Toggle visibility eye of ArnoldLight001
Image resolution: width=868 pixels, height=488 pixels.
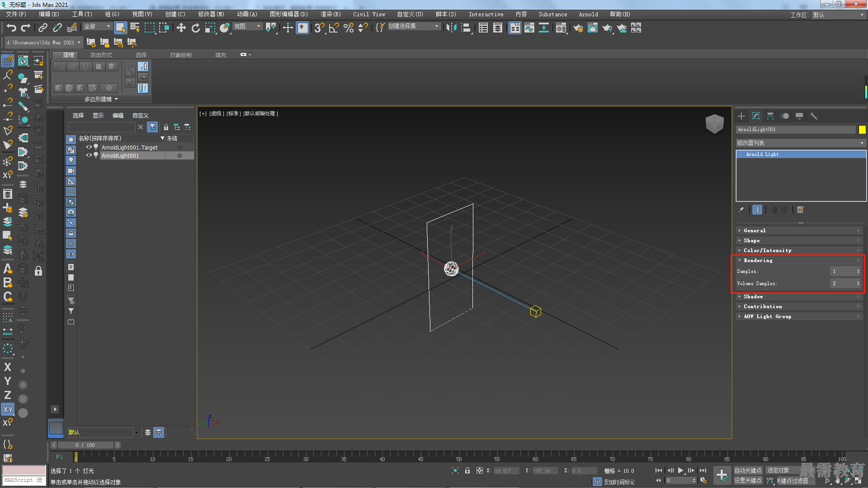coord(89,155)
